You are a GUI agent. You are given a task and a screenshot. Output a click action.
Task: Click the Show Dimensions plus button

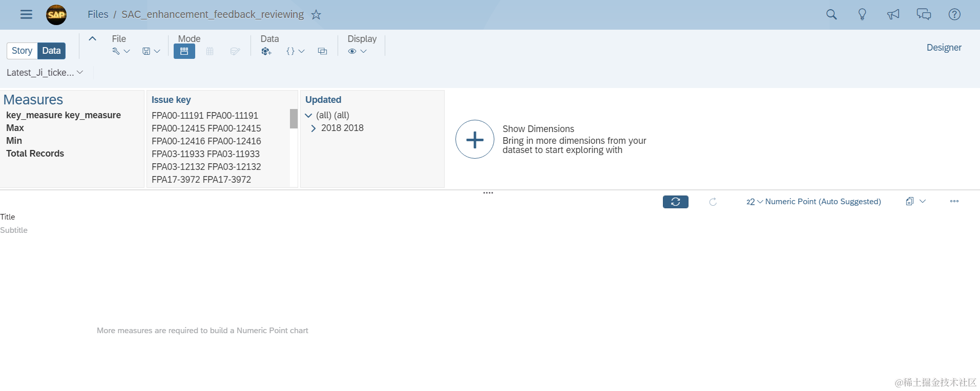click(x=475, y=139)
